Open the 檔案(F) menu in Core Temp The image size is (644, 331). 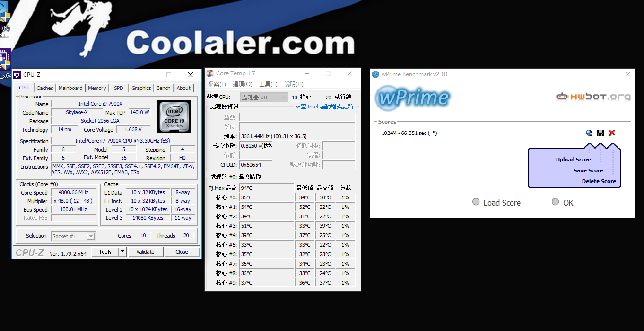217,84
